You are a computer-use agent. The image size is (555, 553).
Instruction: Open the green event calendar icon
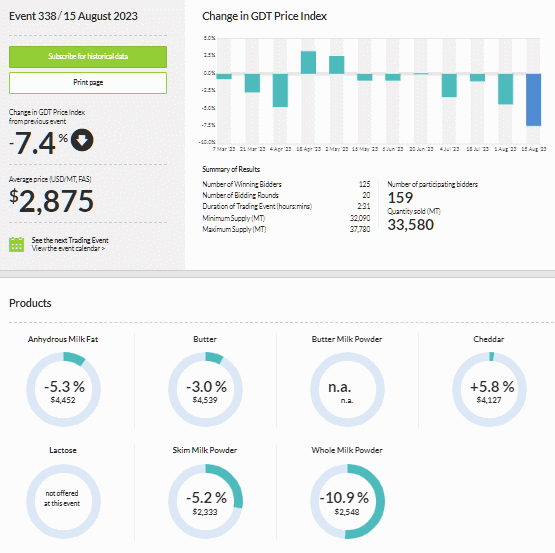point(16,244)
